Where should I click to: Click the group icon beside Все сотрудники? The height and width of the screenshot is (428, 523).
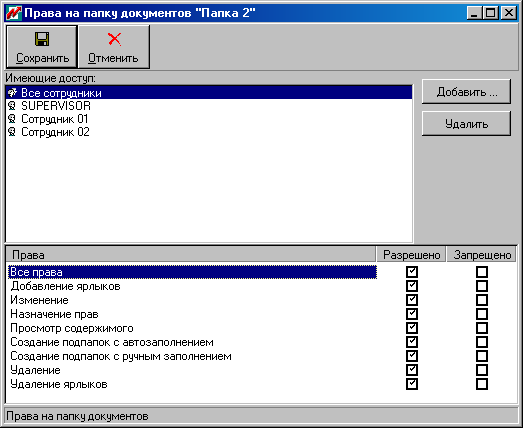click(x=12, y=93)
